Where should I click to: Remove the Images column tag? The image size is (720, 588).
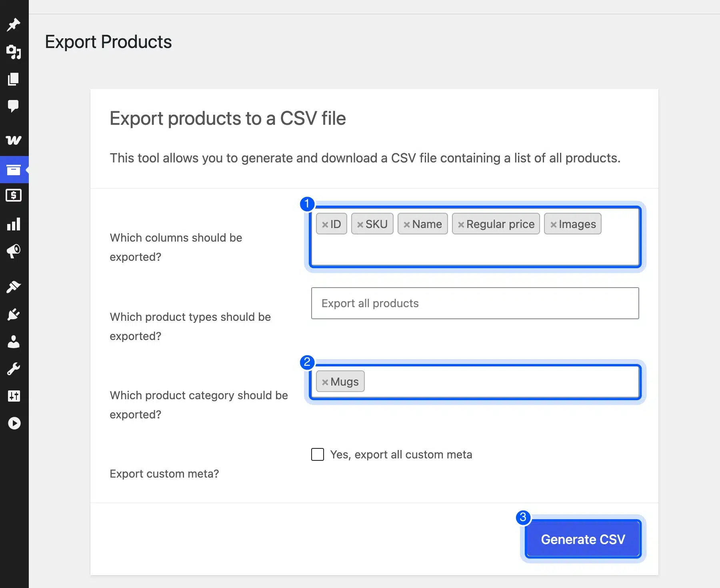pyautogui.click(x=554, y=224)
